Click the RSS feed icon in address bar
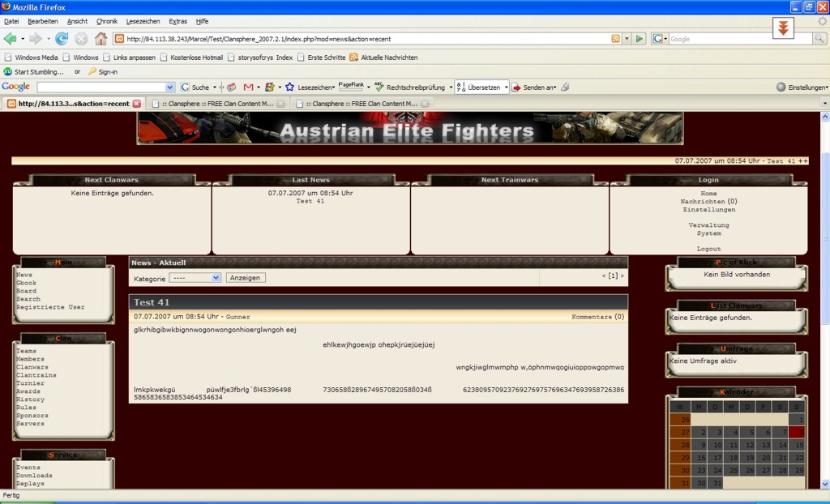Image resolution: width=830 pixels, height=504 pixels. pyautogui.click(x=616, y=39)
